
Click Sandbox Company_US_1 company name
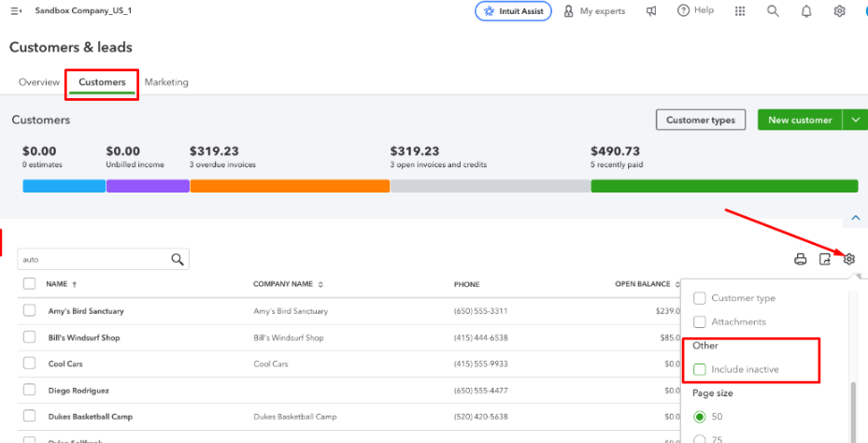pyautogui.click(x=83, y=10)
